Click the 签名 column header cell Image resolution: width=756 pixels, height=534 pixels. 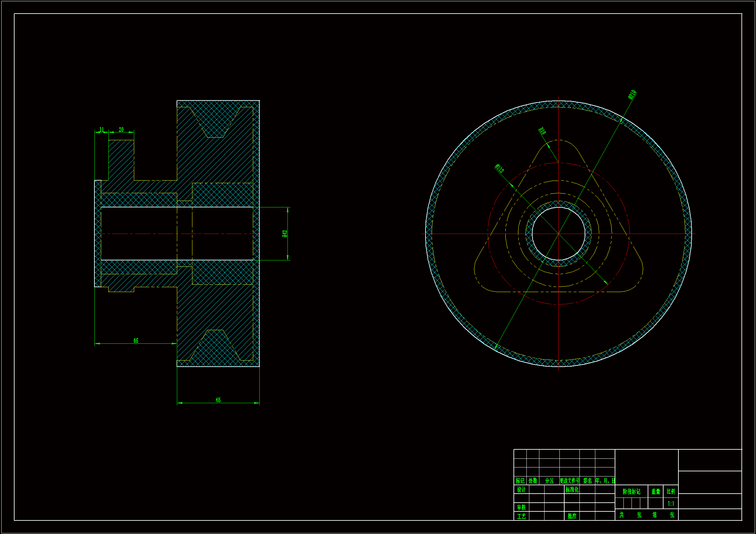(587, 480)
